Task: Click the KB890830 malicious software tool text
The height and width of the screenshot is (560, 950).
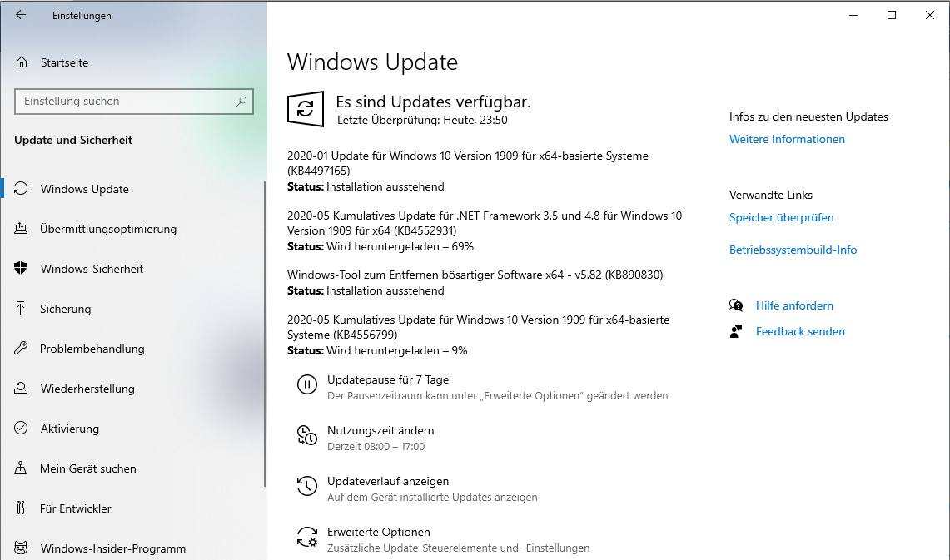Action: click(x=475, y=275)
